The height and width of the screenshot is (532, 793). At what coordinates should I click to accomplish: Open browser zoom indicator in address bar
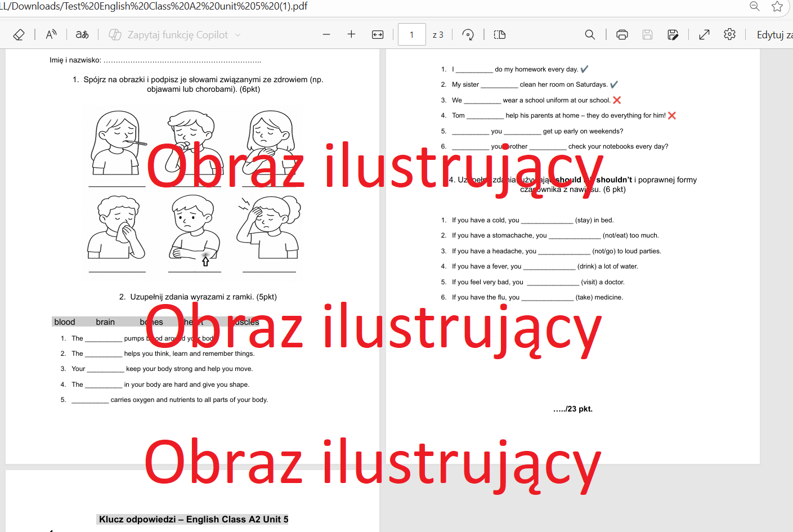pos(755,6)
